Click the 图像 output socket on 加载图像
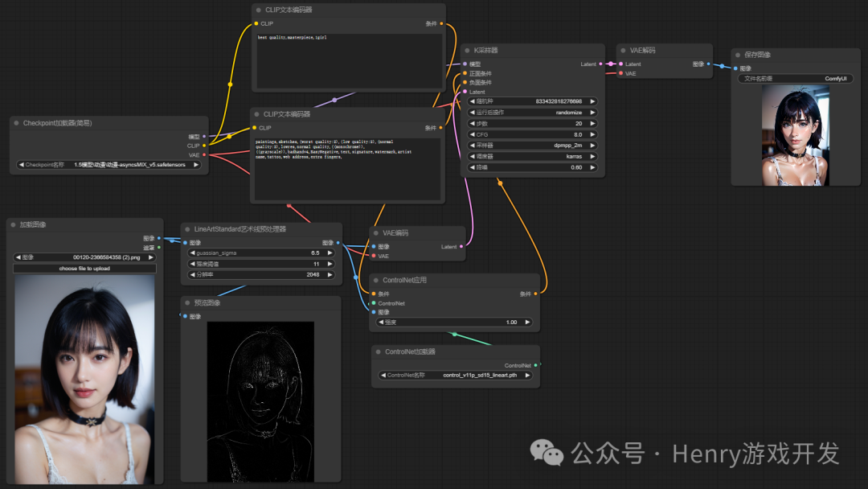This screenshot has height=489, width=868. coord(159,238)
